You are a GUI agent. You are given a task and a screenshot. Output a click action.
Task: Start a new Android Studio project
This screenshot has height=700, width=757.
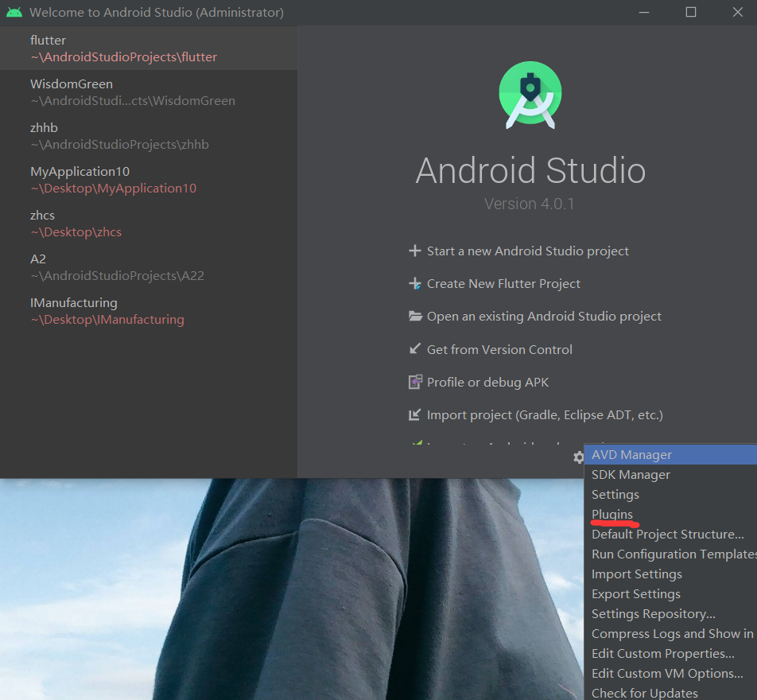[x=528, y=251]
